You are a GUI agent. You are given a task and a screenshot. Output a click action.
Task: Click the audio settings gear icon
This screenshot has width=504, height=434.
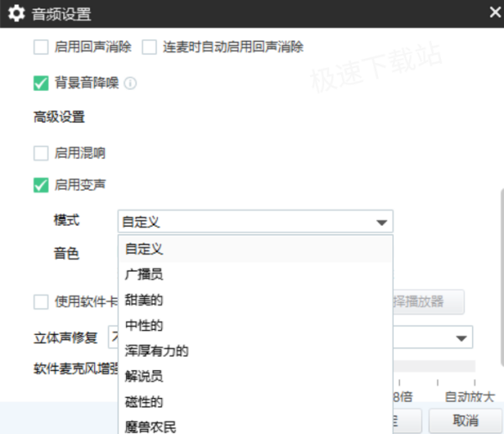[17, 13]
